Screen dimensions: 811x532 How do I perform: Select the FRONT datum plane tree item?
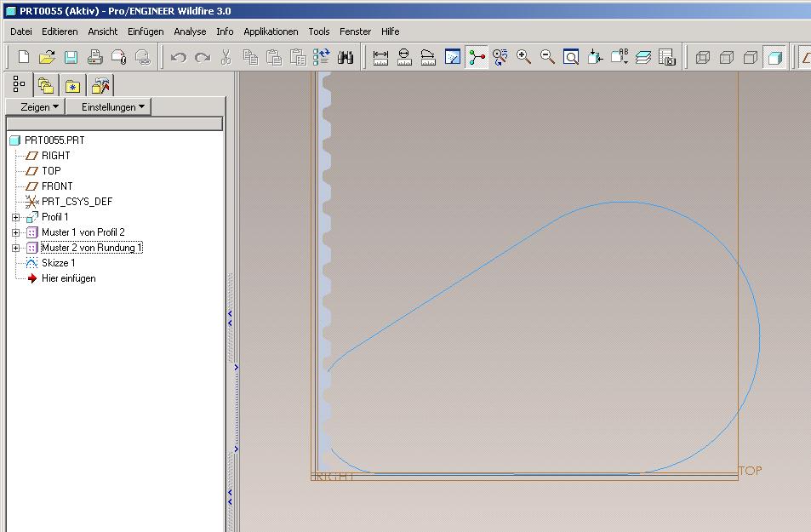tap(57, 186)
